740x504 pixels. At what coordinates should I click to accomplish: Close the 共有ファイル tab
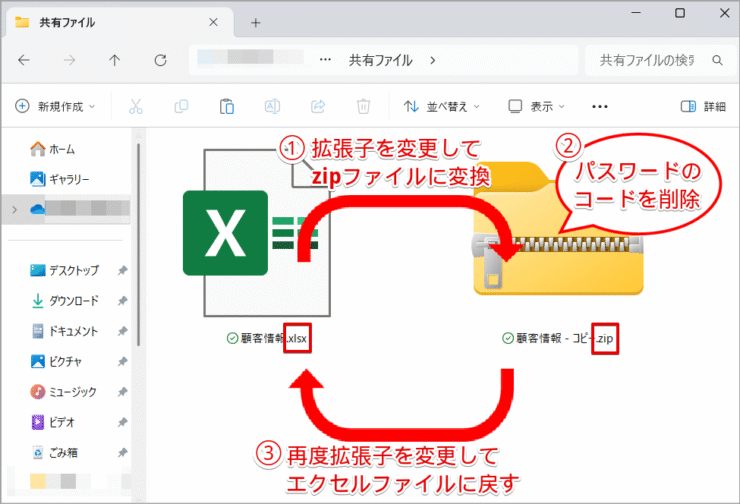pos(213,22)
